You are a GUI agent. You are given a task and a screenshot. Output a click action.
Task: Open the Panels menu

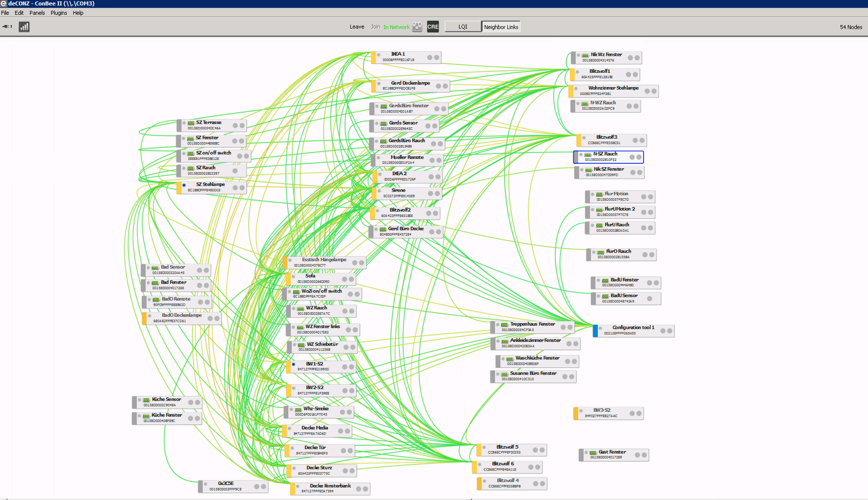pos(37,13)
